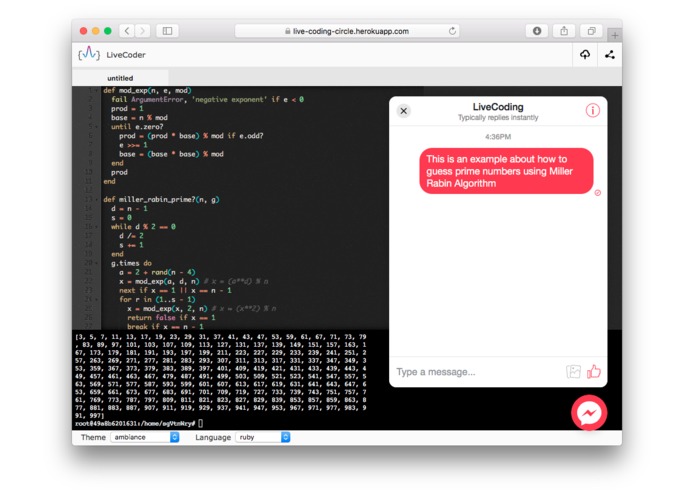The height and width of the screenshot is (494, 695).
Task: Fold the g.times do block
Action: coord(97,263)
